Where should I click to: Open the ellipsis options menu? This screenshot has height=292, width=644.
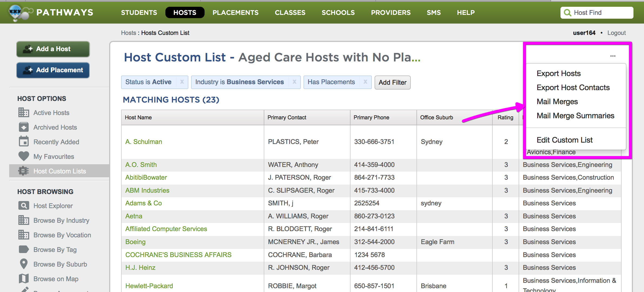(613, 56)
